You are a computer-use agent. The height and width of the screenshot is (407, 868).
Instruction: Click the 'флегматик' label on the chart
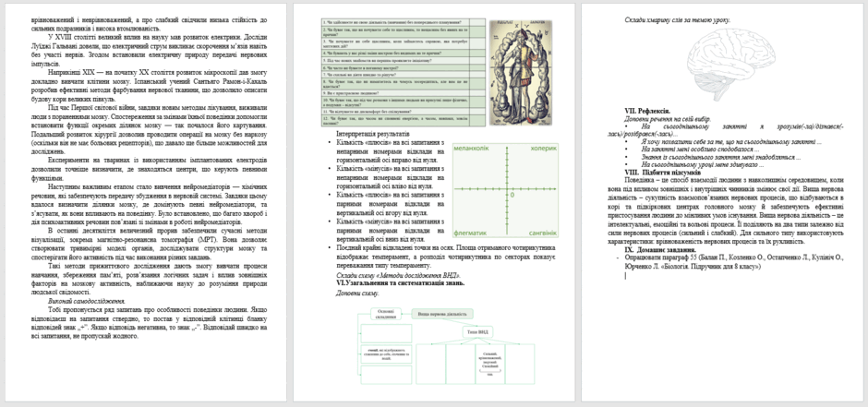pyautogui.click(x=470, y=233)
